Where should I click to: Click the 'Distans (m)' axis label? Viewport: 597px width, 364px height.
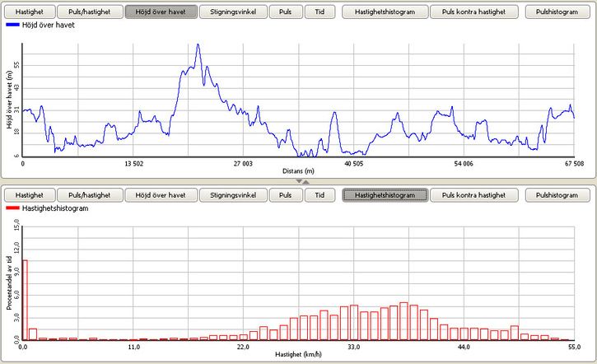click(298, 171)
